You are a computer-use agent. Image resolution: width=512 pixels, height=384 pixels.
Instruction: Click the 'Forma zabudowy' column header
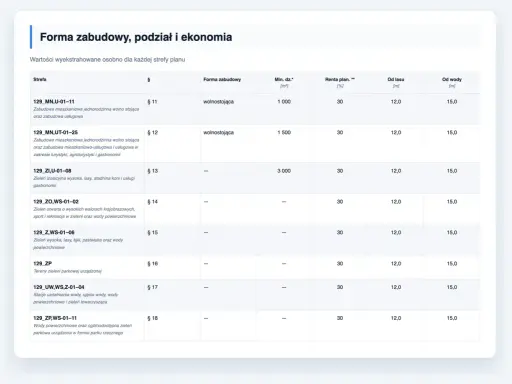[222, 79]
